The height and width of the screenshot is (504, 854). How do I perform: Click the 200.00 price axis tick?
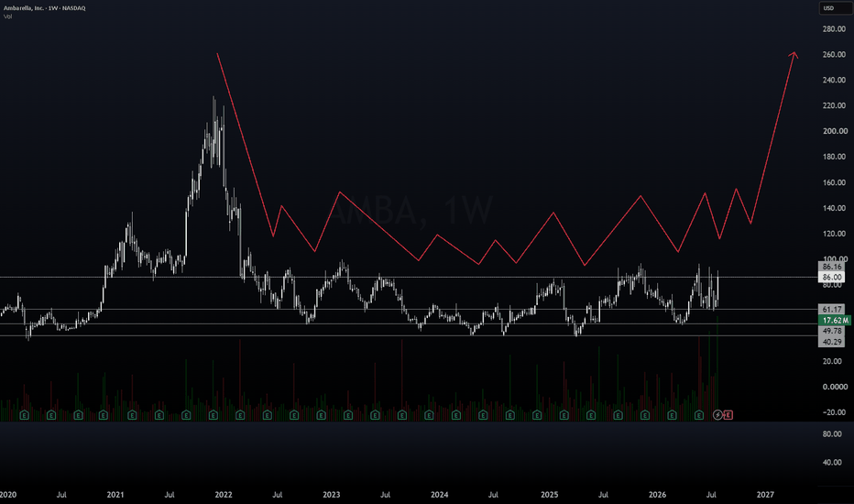pyautogui.click(x=835, y=131)
